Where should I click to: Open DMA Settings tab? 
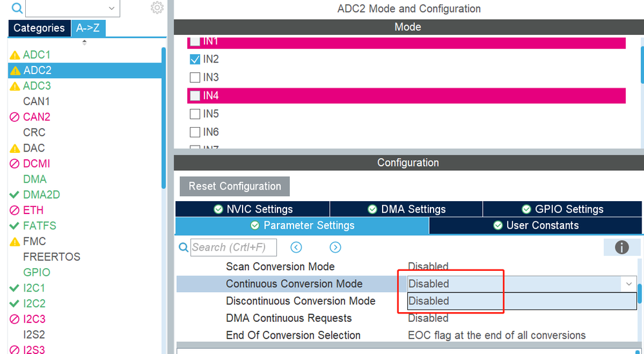pyautogui.click(x=406, y=209)
